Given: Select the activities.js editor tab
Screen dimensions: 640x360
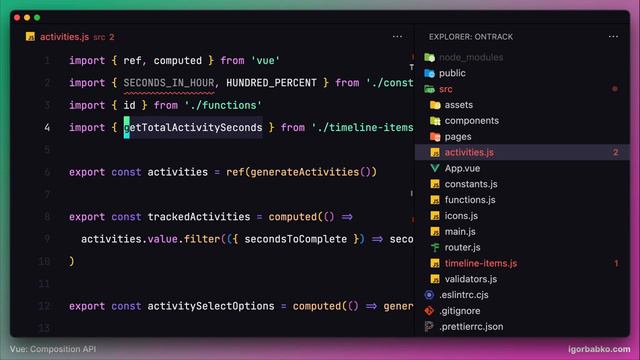Looking at the screenshot, I should (x=70, y=37).
